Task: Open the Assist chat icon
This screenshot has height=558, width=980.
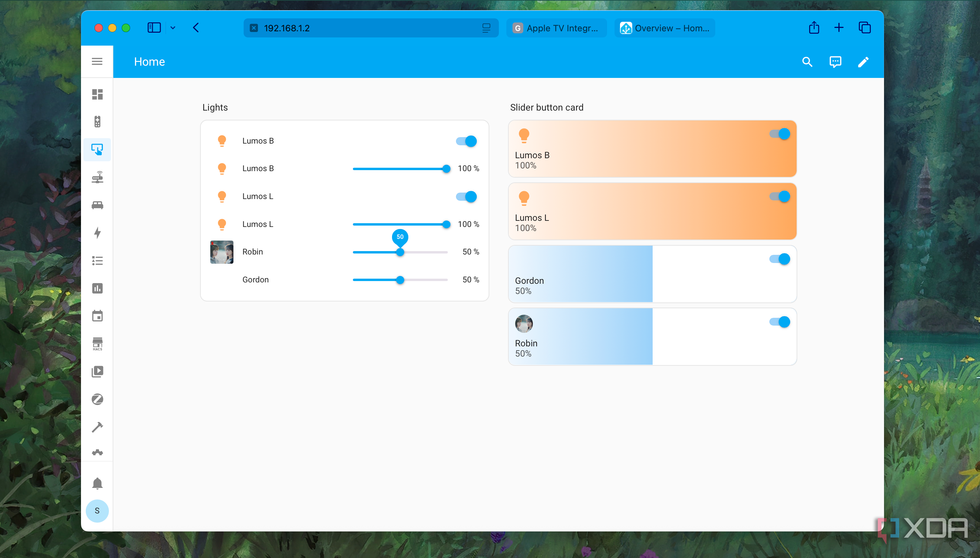Action: tap(835, 62)
